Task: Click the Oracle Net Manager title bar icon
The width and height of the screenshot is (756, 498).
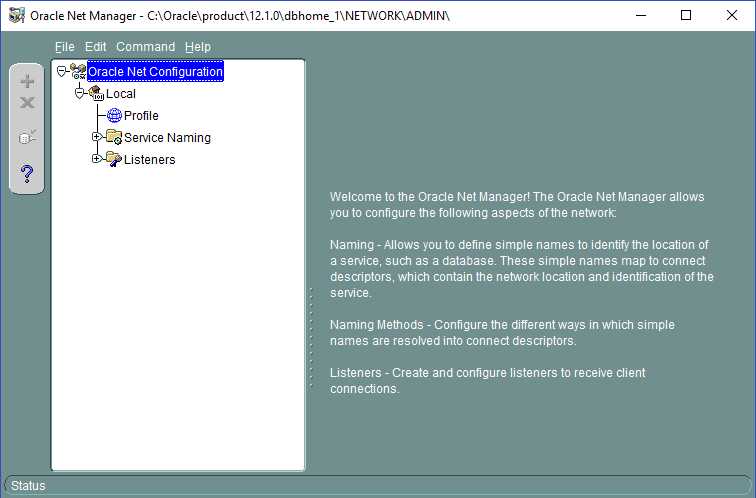Action: pyautogui.click(x=17, y=15)
